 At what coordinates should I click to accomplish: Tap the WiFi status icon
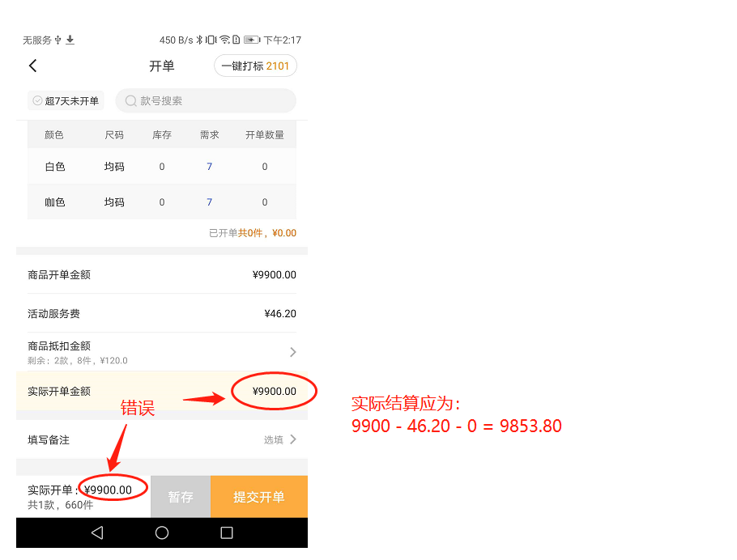[x=224, y=40]
